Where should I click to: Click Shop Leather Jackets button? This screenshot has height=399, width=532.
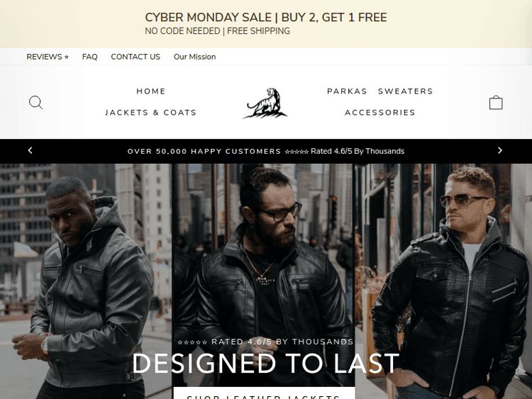coord(265,394)
